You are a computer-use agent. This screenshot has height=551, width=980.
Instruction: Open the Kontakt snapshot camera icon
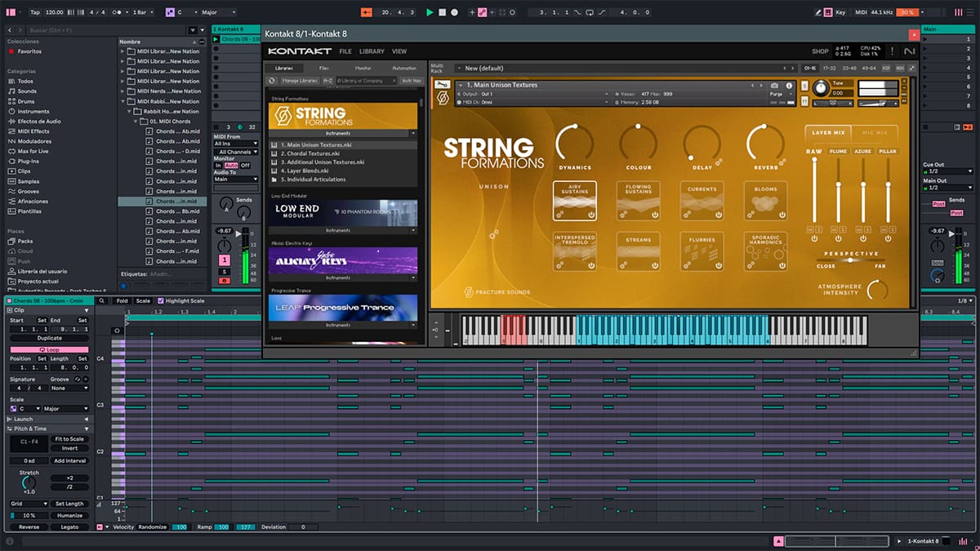(x=774, y=85)
